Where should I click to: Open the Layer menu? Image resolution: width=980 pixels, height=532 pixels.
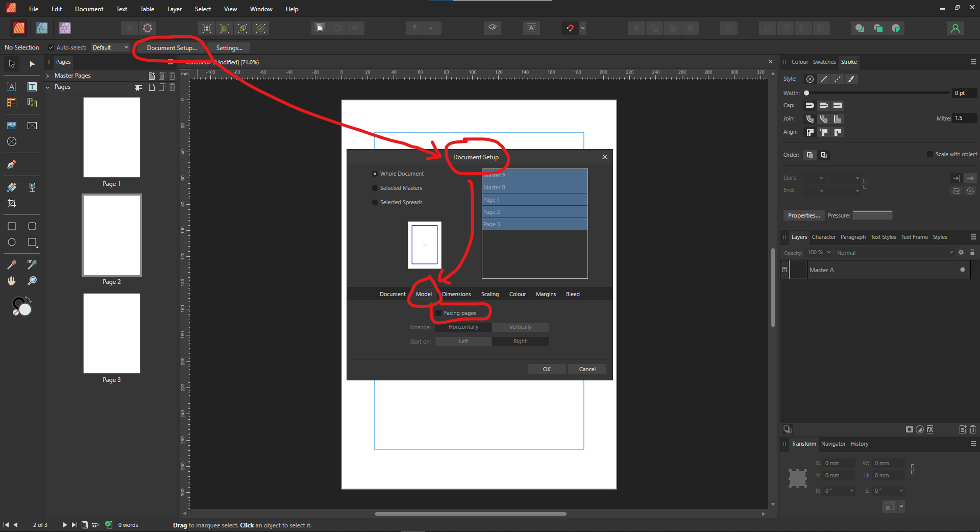pyautogui.click(x=175, y=9)
